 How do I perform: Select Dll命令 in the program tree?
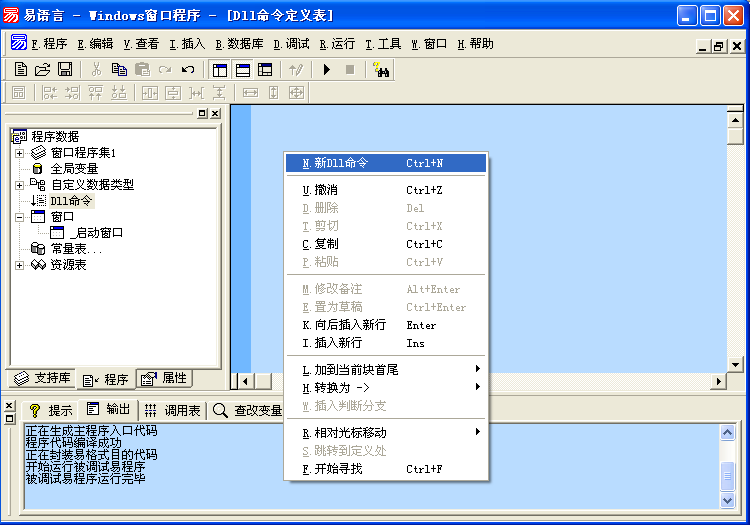71,201
